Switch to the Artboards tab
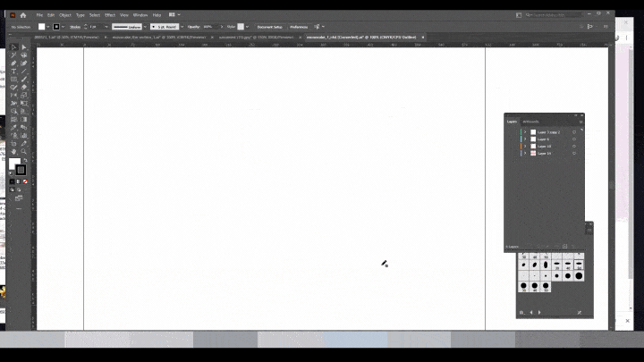Image resolution: width=644 pixels, height=362 pixels. click(530, 122)
